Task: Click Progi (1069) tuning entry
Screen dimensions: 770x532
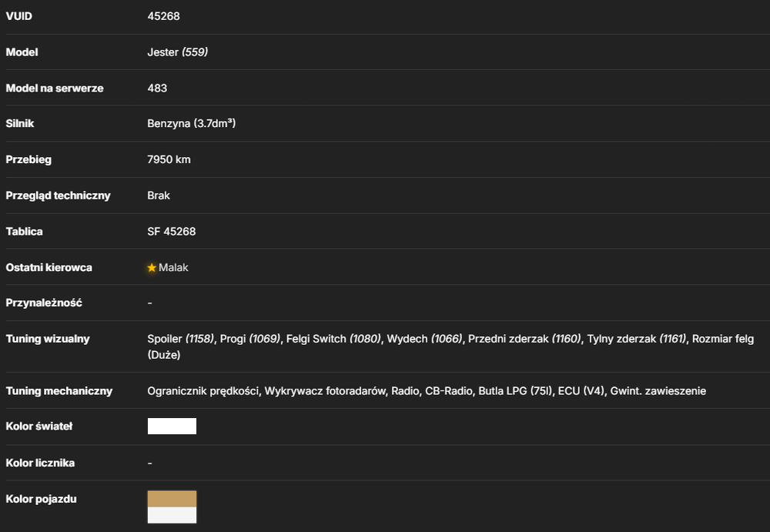Action: coord(250,339)
